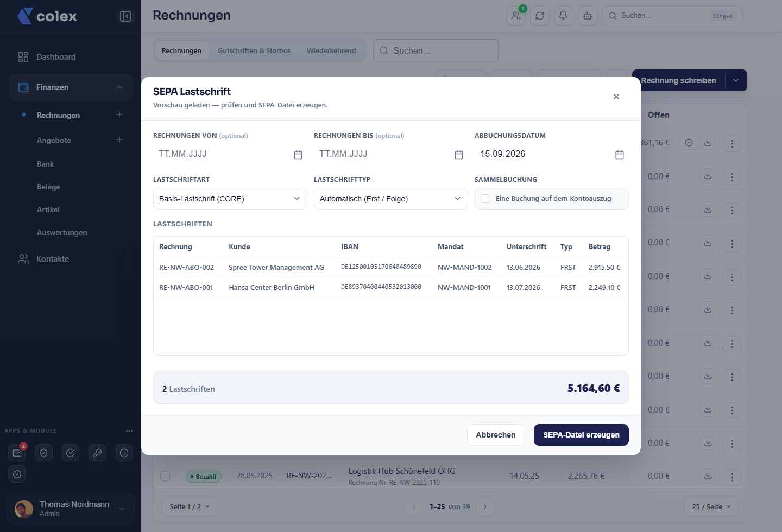Screen dimensions: 782x532
Task: Click calendar icon for Rechnungen bis
Action: tap(459, 155)
